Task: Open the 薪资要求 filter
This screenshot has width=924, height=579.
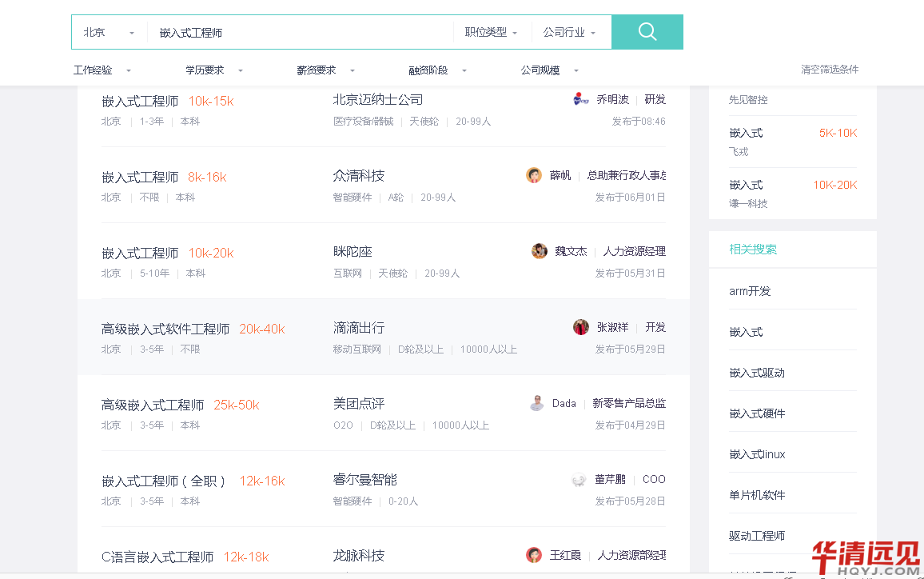Action: click(x=325, y=70)
